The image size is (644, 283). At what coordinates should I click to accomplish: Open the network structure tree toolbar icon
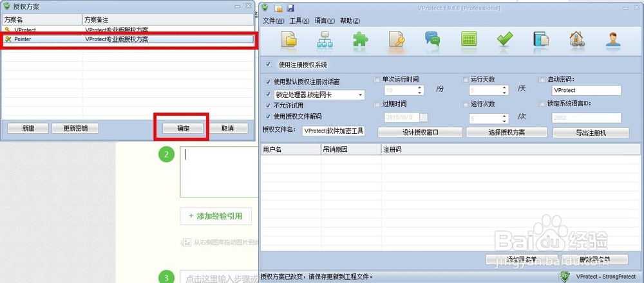tap(325, 40)
